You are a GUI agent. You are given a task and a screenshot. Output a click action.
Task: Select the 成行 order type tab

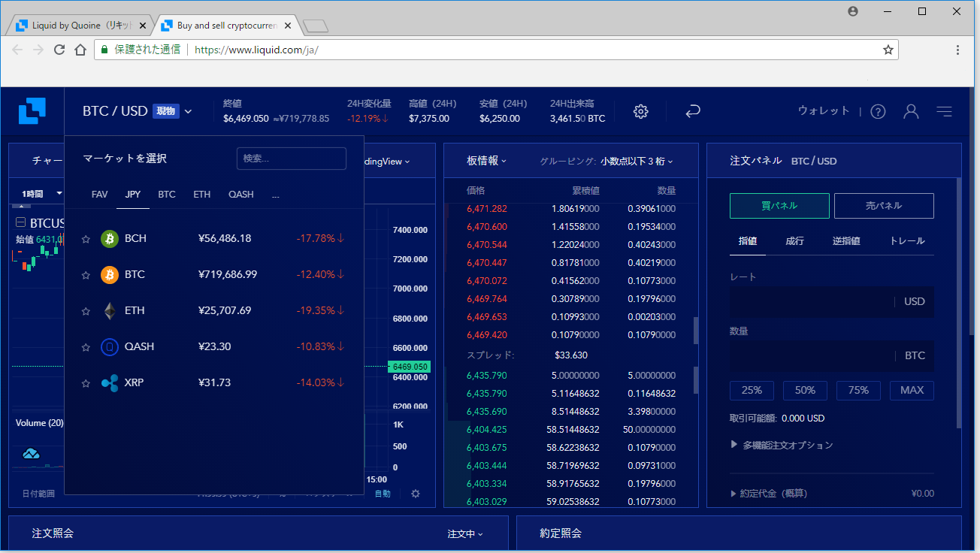point(794,241)
